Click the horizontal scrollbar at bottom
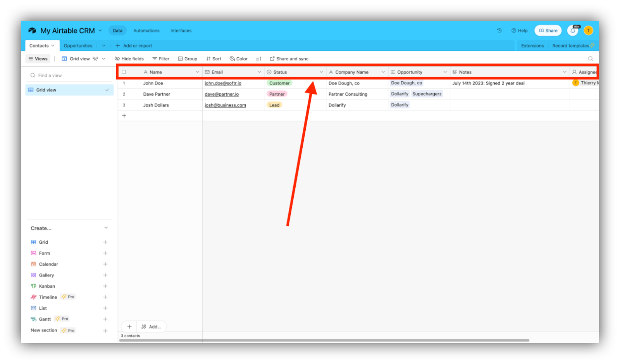The height and width of the screenshot is (364, 620). (324, 340)
